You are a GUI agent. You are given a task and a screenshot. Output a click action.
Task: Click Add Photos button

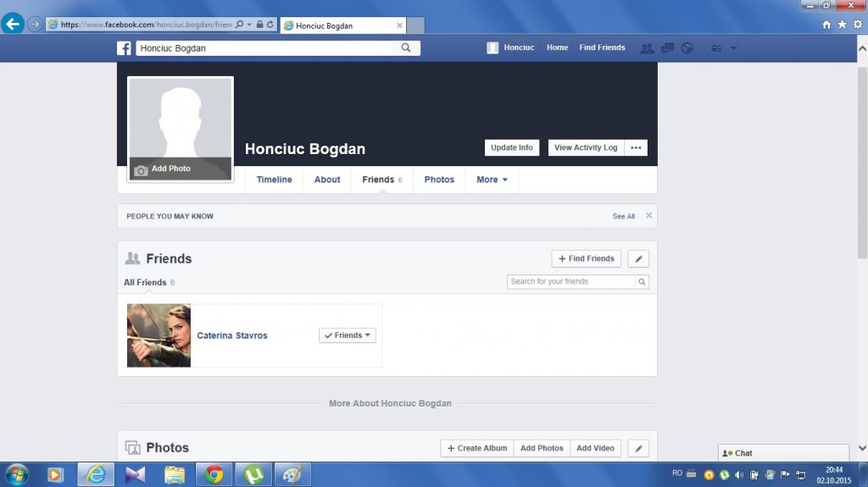tap(542, 448)
